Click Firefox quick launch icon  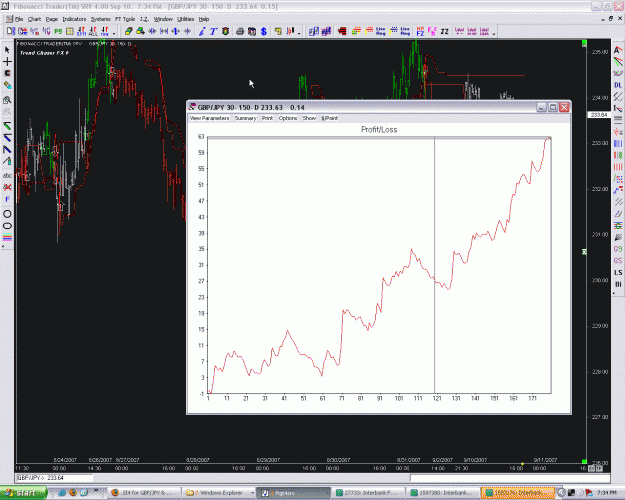(x=73, y=493)
